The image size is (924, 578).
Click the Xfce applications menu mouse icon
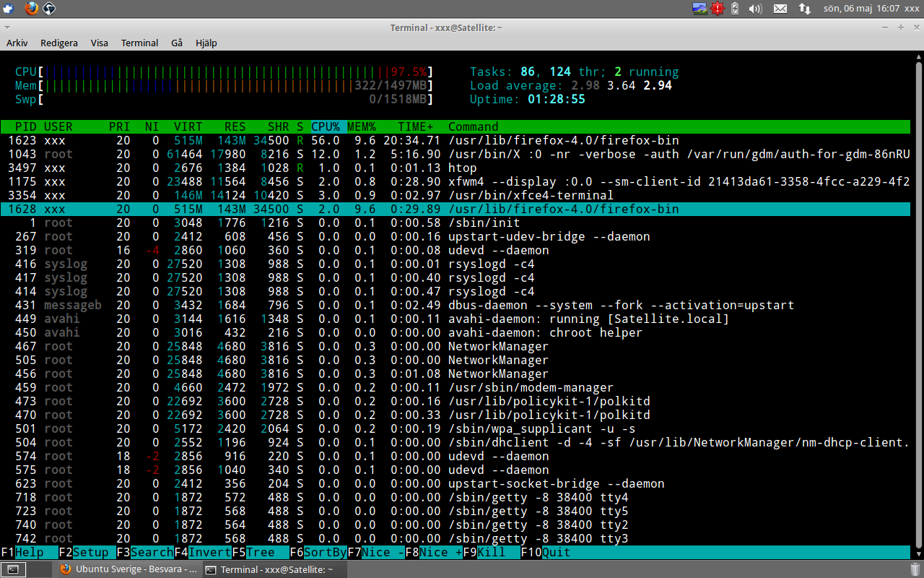[8, 9]
